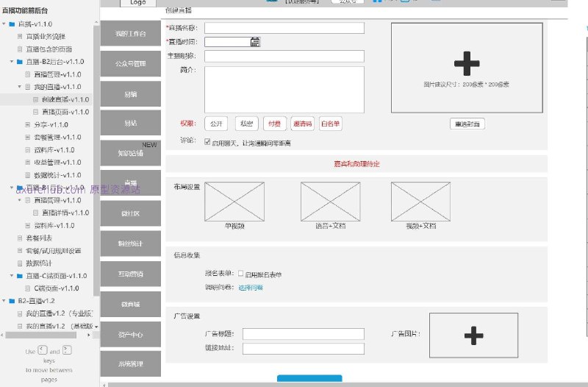Click the page icon beside 分享-v1.1.0
This screenshot has width=588, height=387.
point(28,124)
